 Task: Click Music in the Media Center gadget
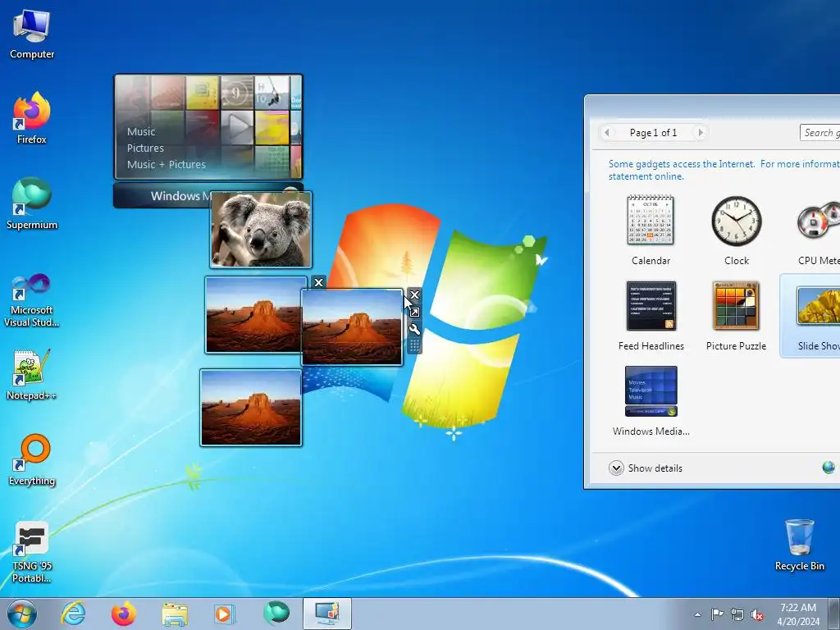[141, 132]
